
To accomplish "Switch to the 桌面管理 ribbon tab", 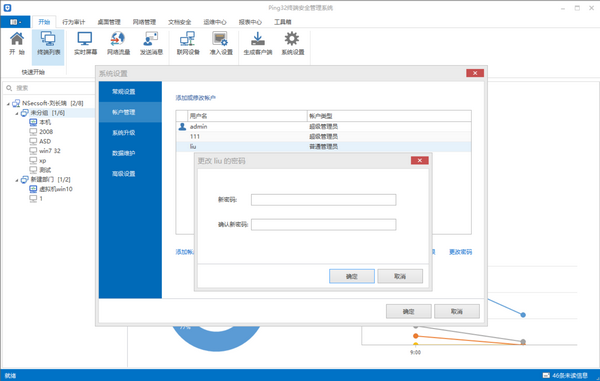I will (109, 22).
